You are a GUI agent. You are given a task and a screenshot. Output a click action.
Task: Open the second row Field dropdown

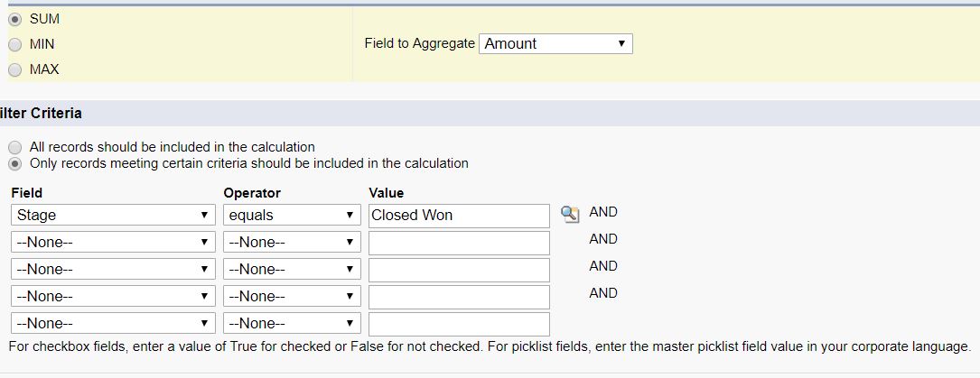113,243
